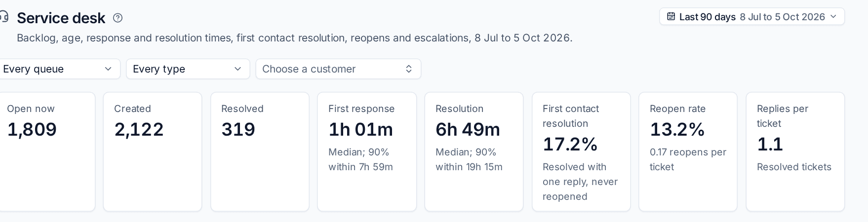Click the Resolution value 6h 49m
This screenshot has height=222, width=868.
click(x=468, y=129)
